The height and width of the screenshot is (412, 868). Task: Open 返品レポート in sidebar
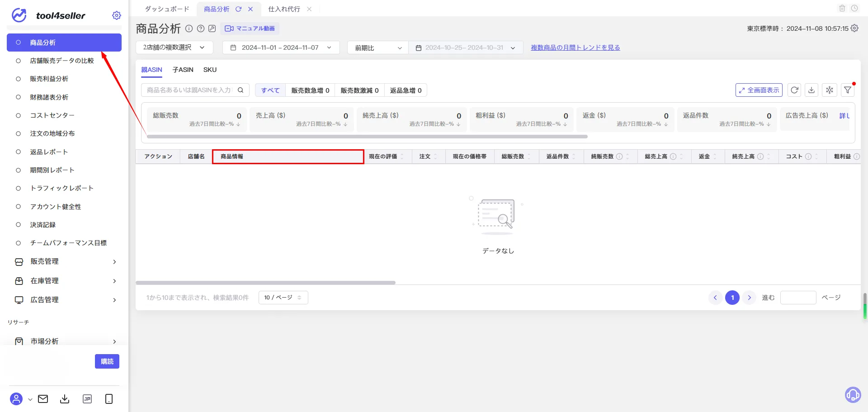point(49,152)
